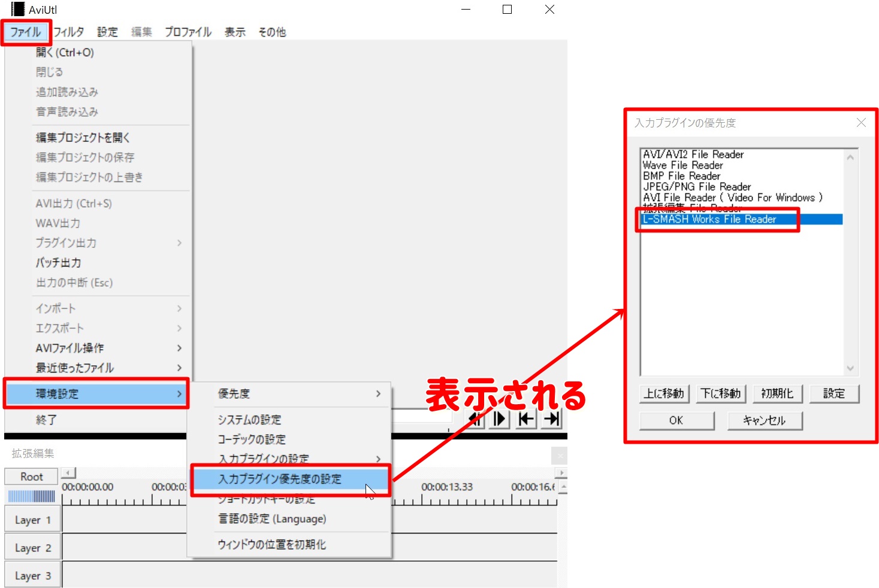This screenshot has height=588, width=879.
Task: Expand 入力プラグインの設定 submenu
Action: [290, 459]
